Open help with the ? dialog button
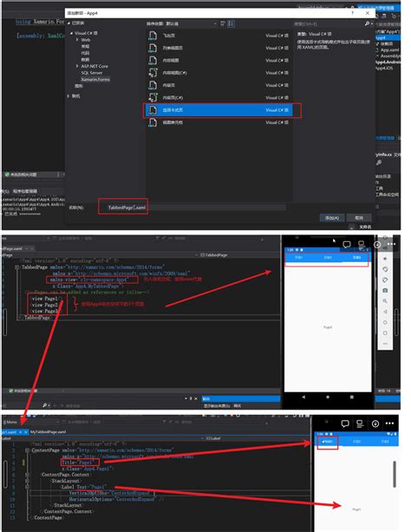The width and height of the screenshot is (411, 532). click(352, 13)
